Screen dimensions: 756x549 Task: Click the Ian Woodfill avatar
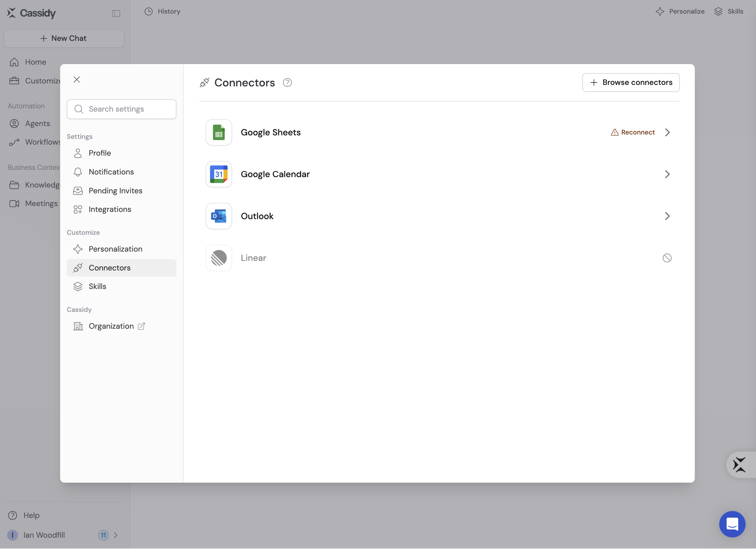point(13,535)
